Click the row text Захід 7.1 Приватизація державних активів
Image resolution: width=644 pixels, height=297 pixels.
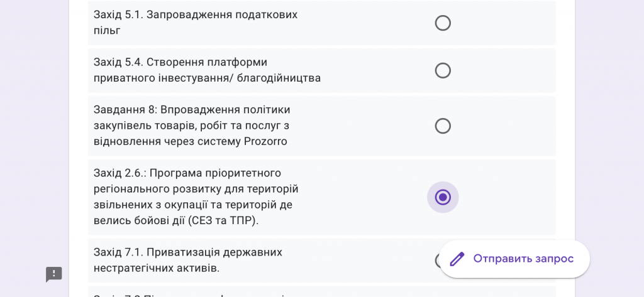[x=188, y=260]
